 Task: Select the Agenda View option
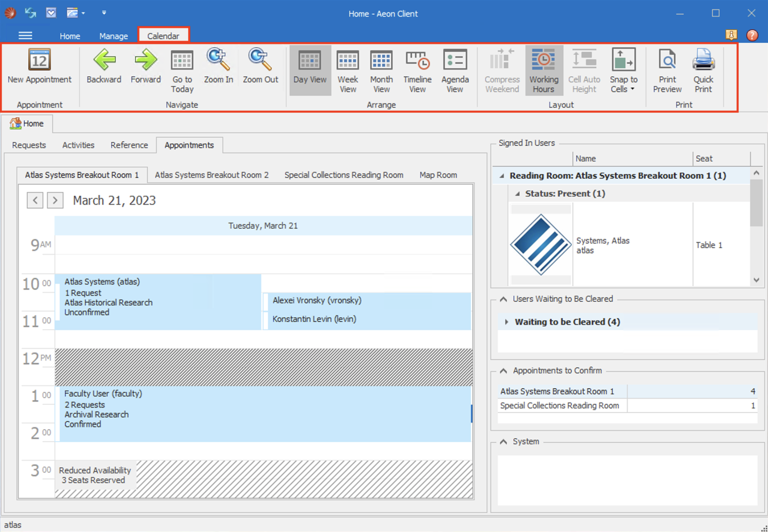(455, 71)
